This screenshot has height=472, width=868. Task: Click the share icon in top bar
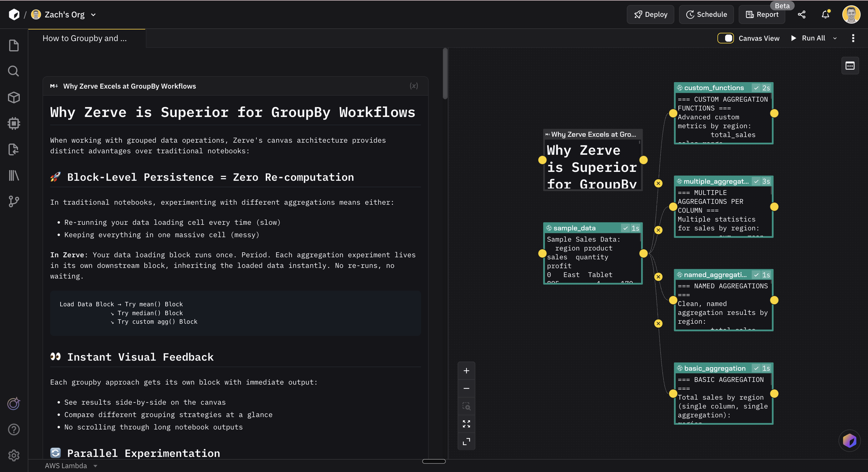tap(802, 14)
